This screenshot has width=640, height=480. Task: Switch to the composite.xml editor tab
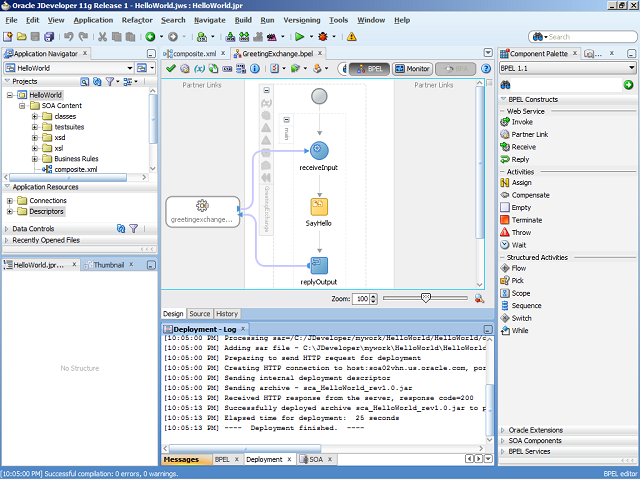195,53
